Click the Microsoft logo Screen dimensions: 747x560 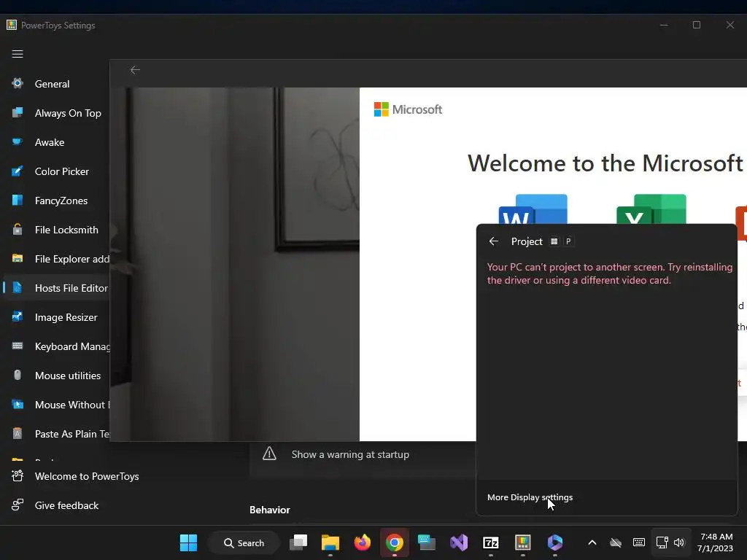point(408,109)
